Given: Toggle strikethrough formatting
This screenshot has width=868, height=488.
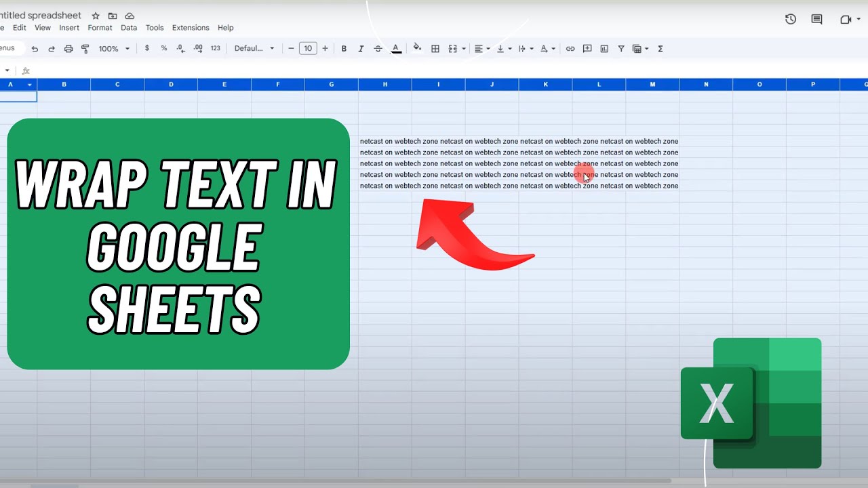Looking at the screenshot, I should coord(378,49).
